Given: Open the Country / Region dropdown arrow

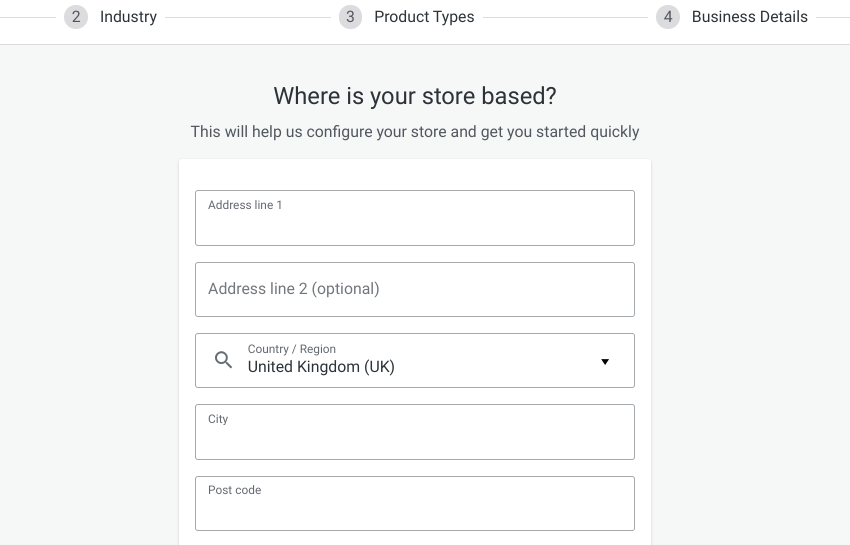Looking at the screenshot, I should tap(605, 362).
